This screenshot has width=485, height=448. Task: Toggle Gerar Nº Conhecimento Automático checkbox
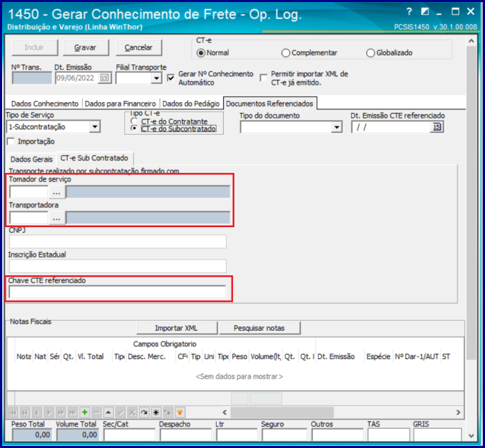(171, 78)
